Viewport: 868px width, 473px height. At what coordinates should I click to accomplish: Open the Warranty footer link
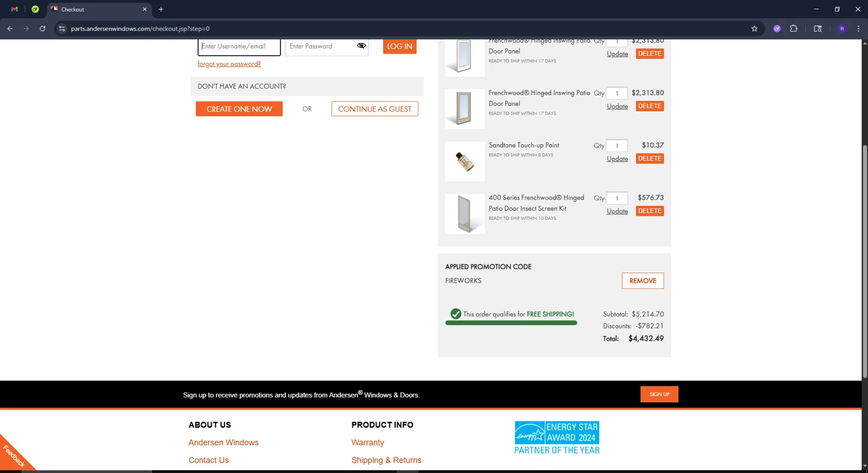point(367,442)
